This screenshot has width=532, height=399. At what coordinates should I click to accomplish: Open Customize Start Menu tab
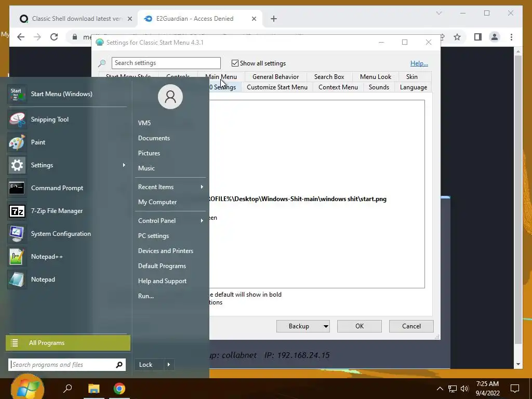[x=277, y=87]
